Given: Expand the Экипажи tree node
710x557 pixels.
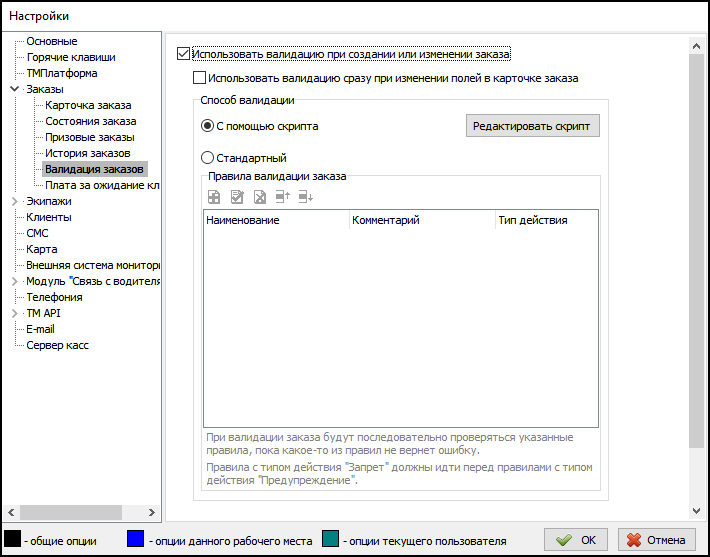Looking at the screenshot, I should click(x=14, y=201).
